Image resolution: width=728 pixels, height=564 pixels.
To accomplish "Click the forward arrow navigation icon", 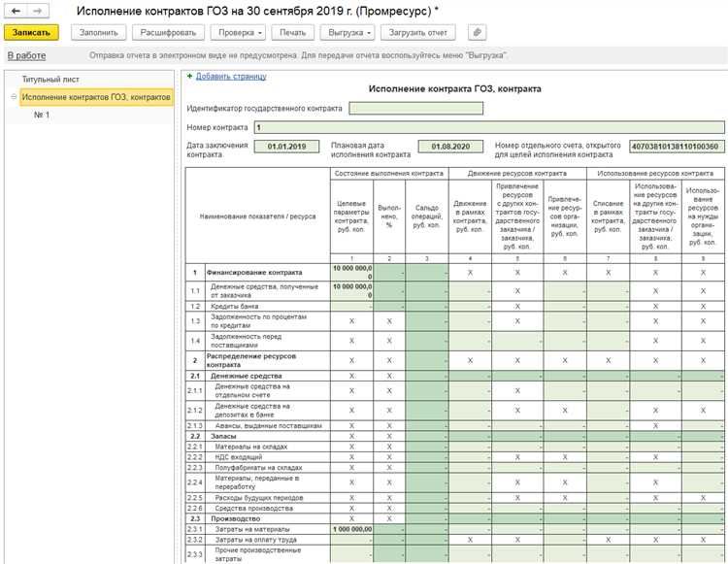I will 38,11.
